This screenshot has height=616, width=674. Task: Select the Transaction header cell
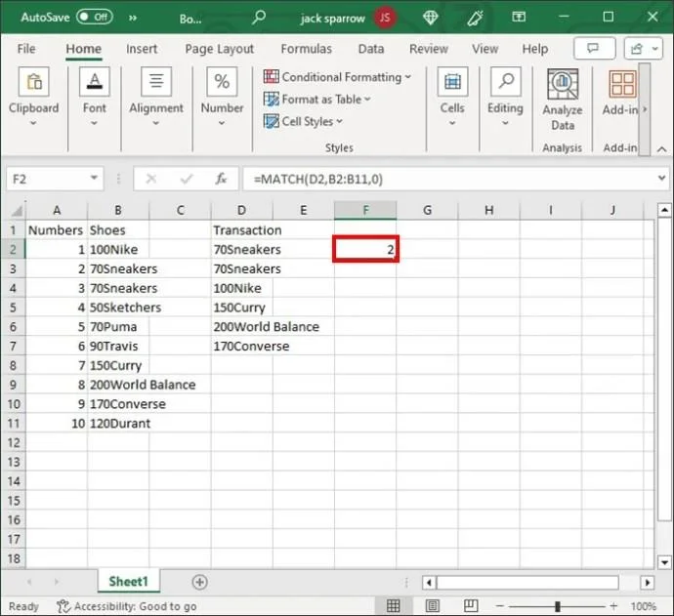[x=247, y=230]
